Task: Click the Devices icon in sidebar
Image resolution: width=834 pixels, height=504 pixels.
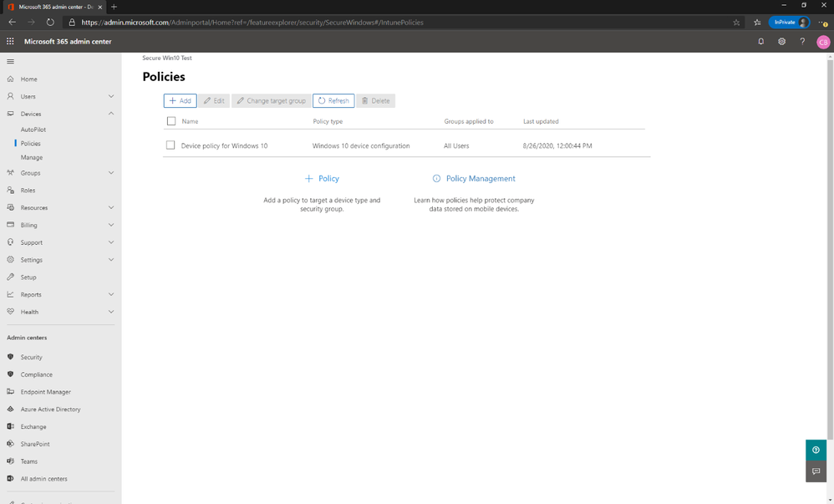Action: tap(10, 114)
